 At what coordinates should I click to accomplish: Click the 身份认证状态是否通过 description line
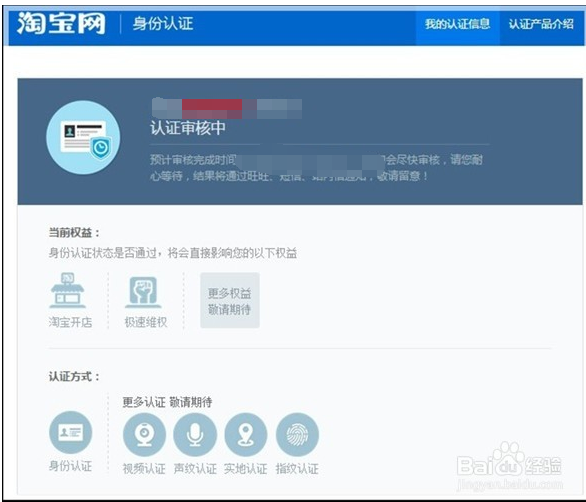(x=173, y=253)
